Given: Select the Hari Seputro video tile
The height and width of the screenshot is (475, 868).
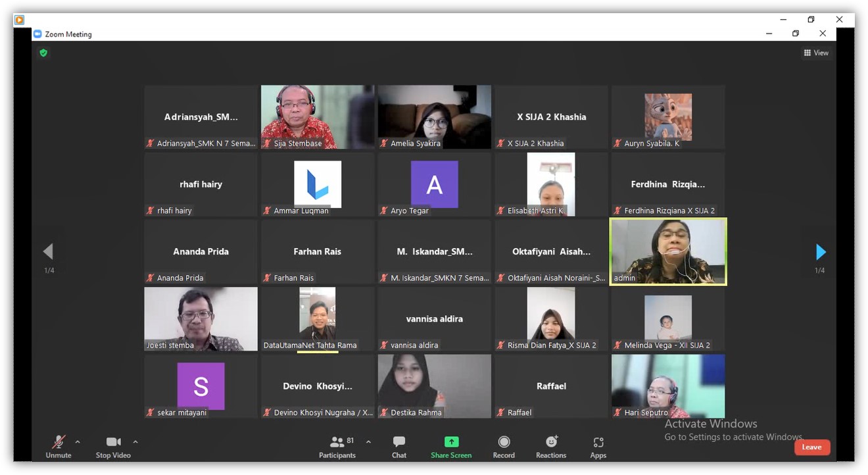Looking at the screenshot, I should pos(668,386).
